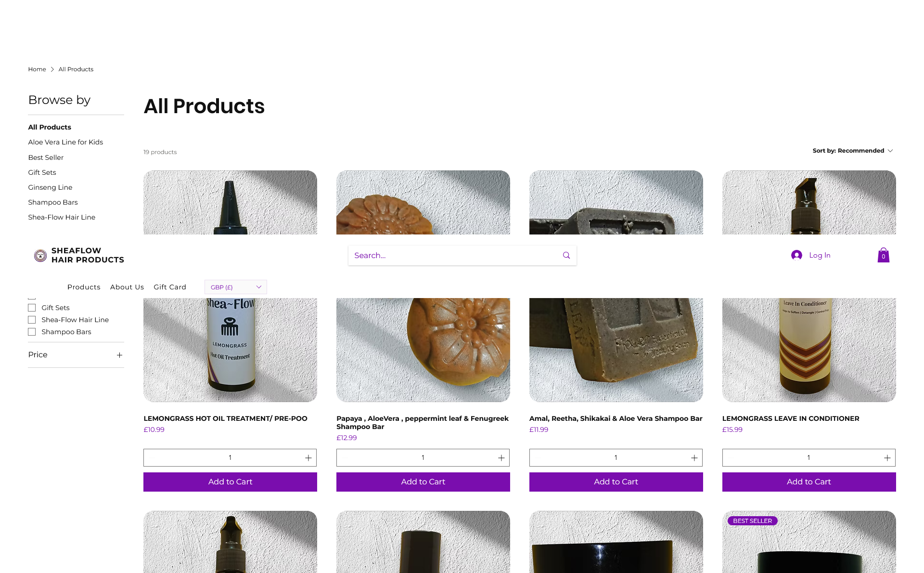The height and width of the screenshot is (573, 924).
Task: Check the Shea-Flow Hair Line filter checkbox
Action: click(32, 320)
